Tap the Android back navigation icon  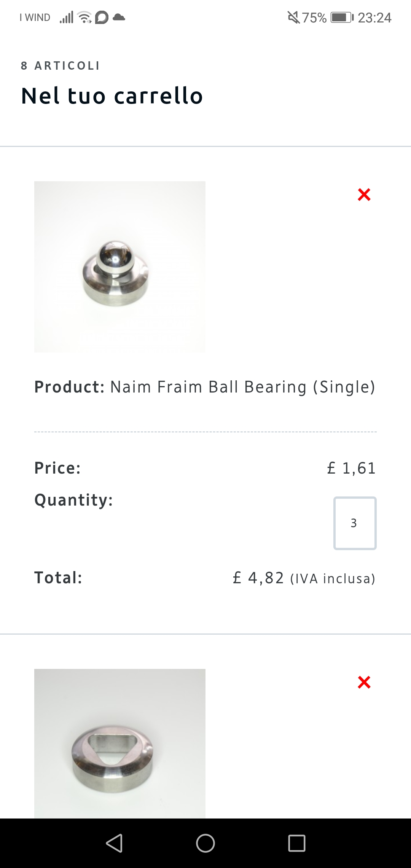pyautogui.click(x=114, y=843)
